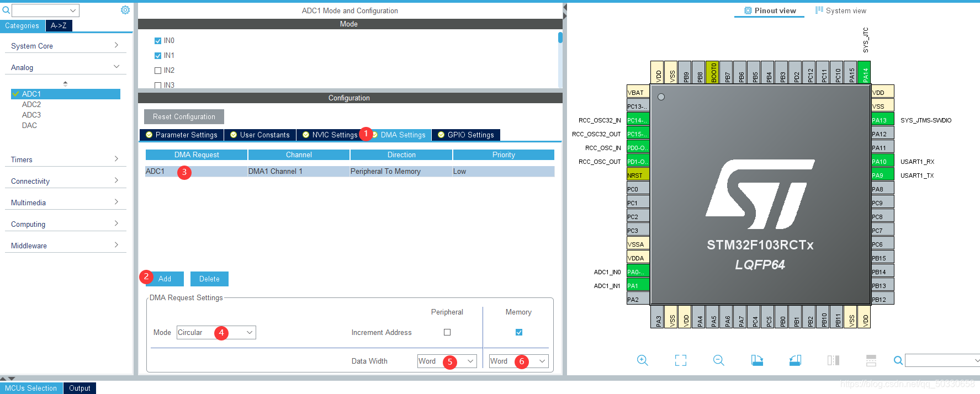Click the Pinout view grid icon

tap(748, 10)
